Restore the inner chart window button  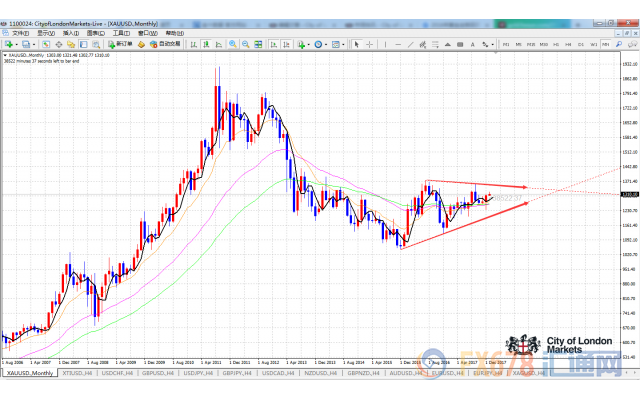pyautogui.click(x=627, y=33)
